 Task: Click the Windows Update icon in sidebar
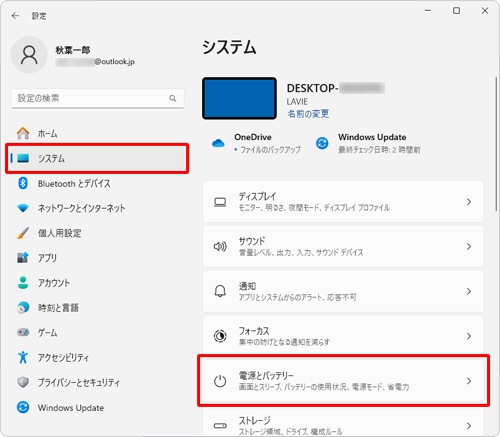23,407
